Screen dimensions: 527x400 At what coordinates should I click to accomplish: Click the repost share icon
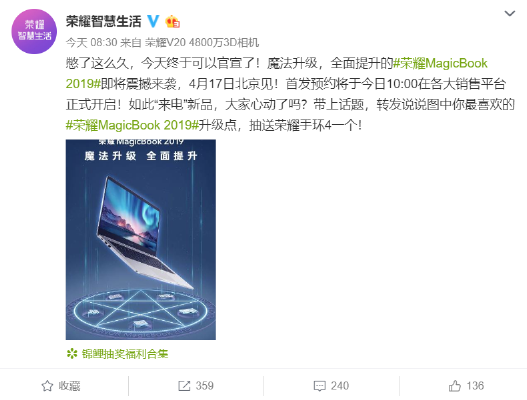(184, 386)
